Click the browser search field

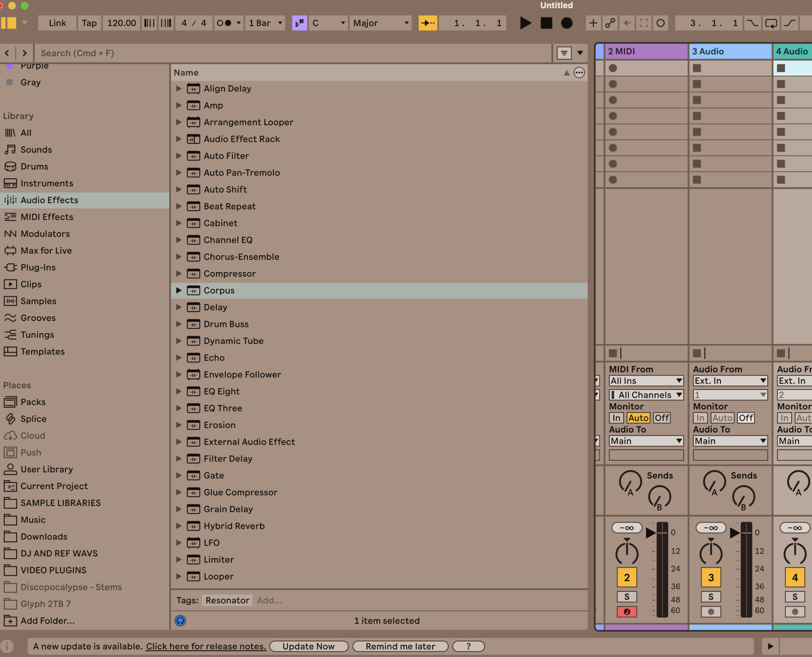293,53
